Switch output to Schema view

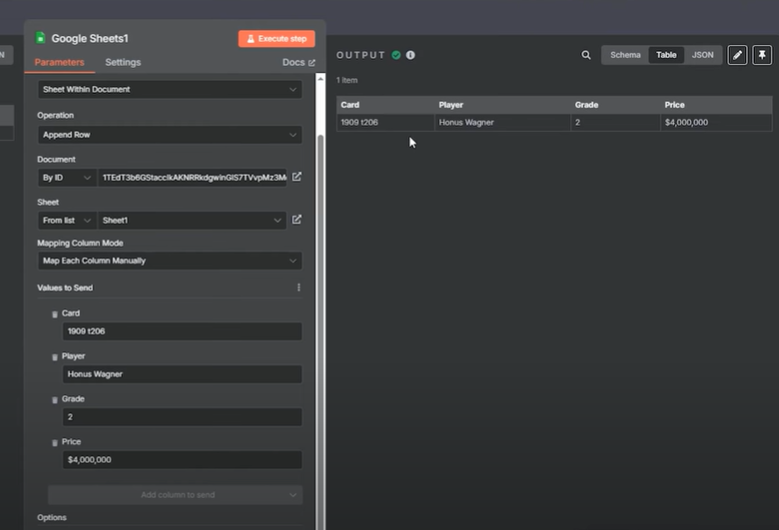coord(625,55)
